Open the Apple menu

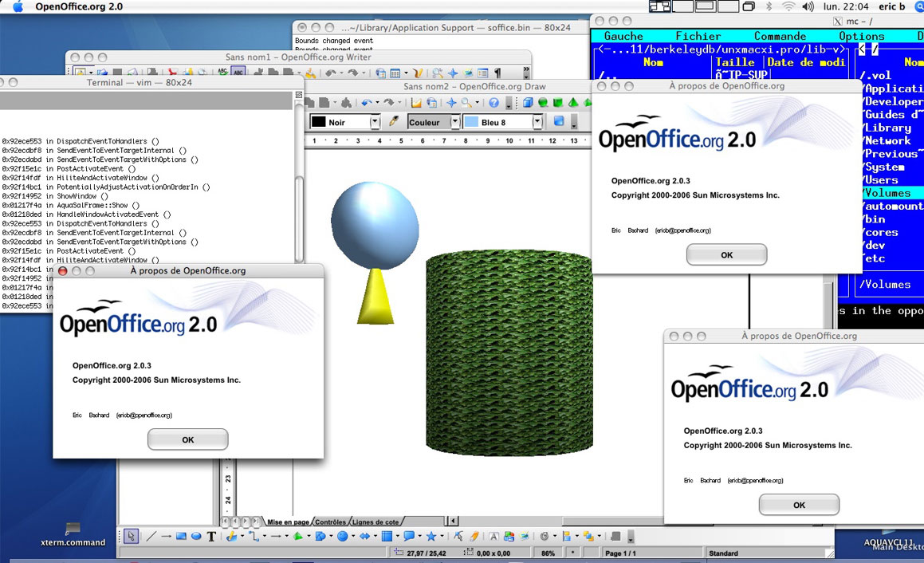tap(18, 6)
